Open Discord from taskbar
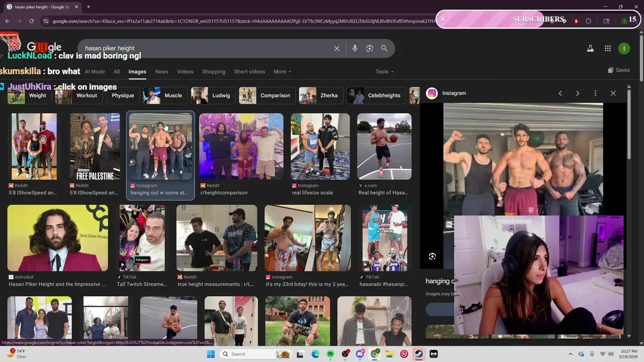The height and width of the screenshot is (362, 644). point(360,354)
